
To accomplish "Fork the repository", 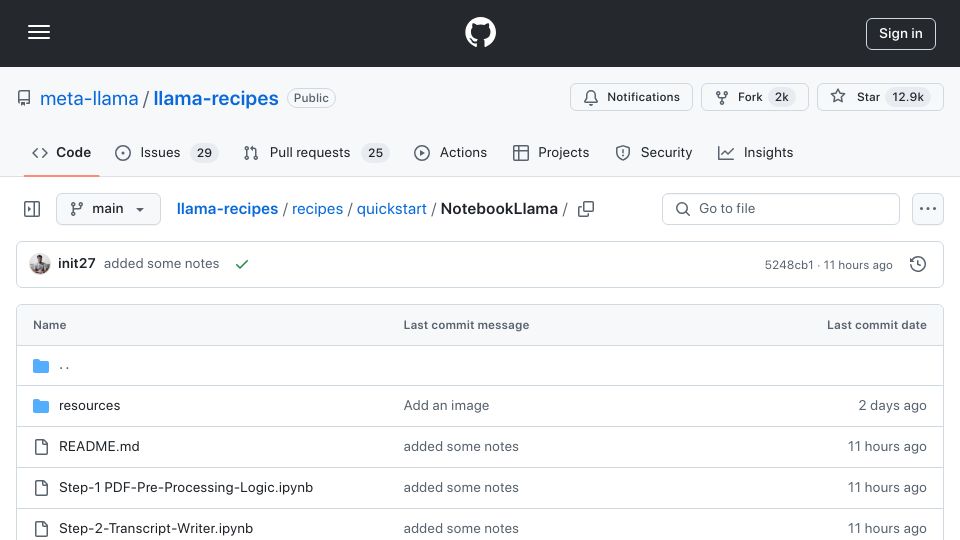I will click(754, 97).
